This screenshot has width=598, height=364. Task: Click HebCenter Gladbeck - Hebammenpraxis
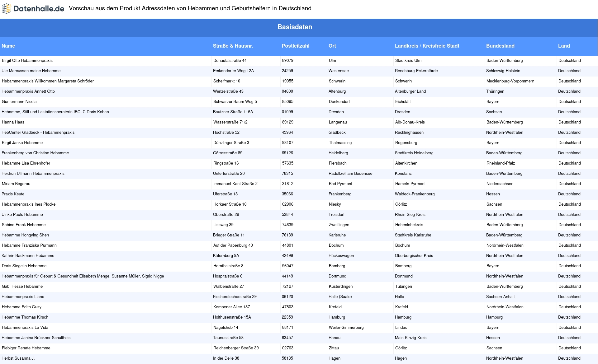(x=38, y=133)
